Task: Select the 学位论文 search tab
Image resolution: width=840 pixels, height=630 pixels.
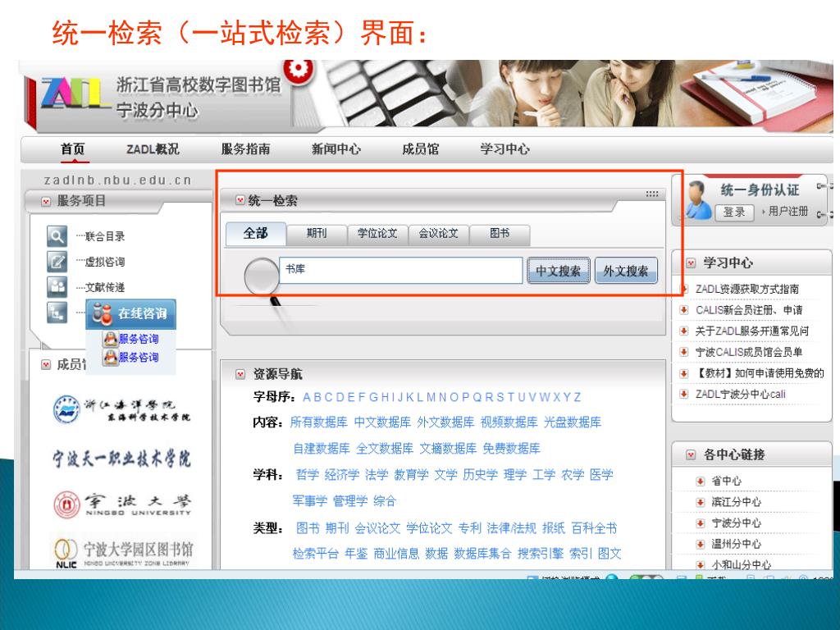Action: tap(377, 234)
